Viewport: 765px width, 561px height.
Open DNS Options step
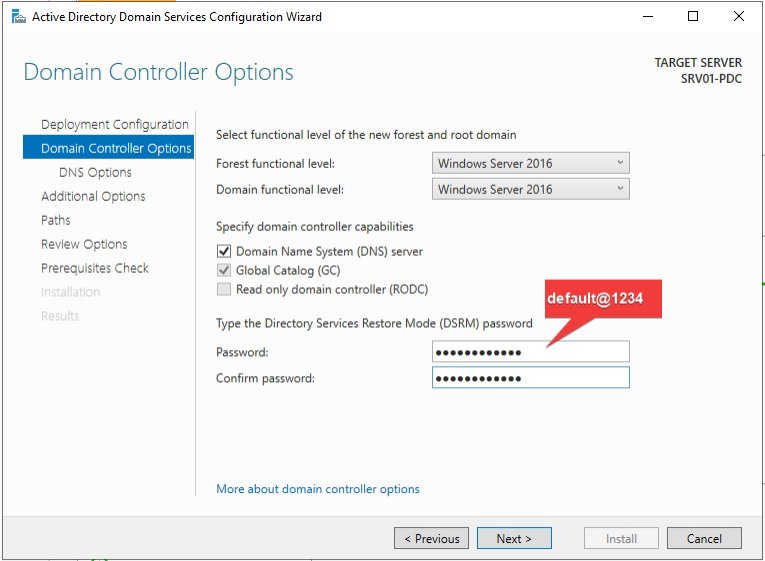[x=95, y=172]
